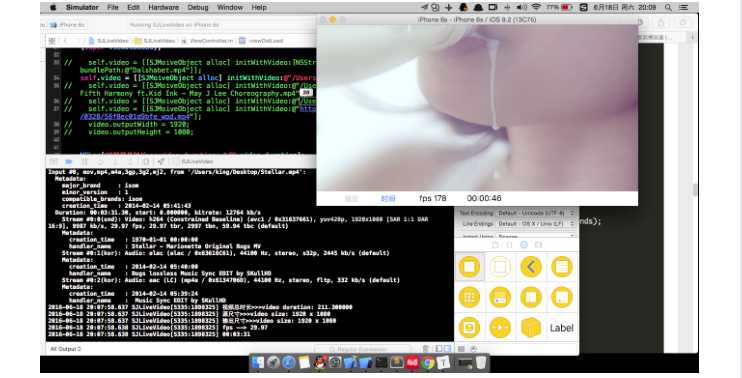The image size is (742, 378).
Task: Select the iPhone 6s scheme destination
Action: click(68, 25)
